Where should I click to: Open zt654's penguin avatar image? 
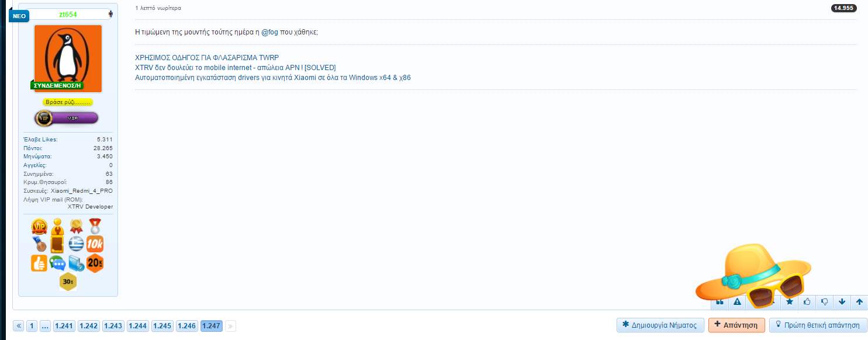tap(68, 58)
